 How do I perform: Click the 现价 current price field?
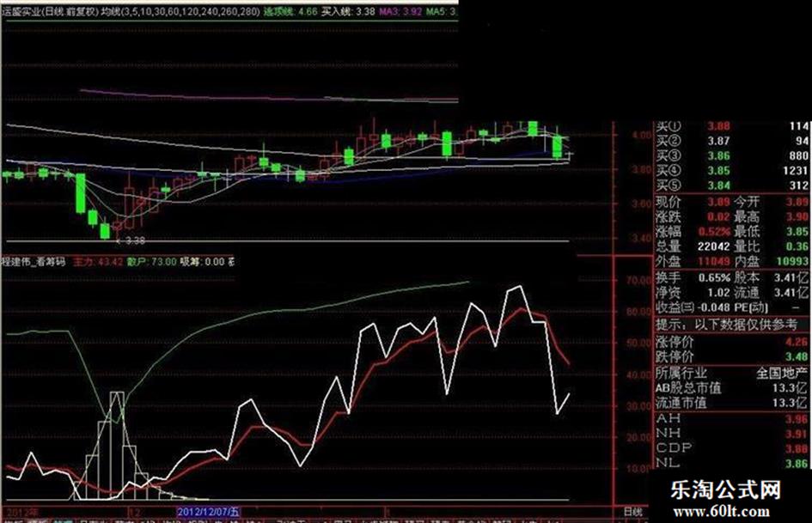693,202
